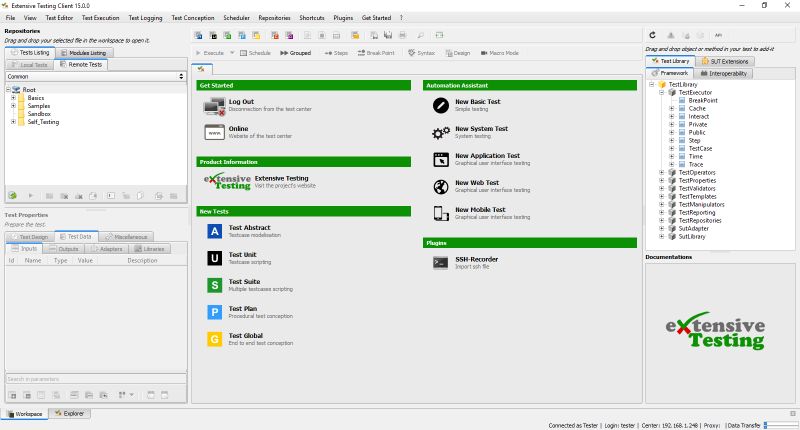Open the Get Started menu

[376, 18]
